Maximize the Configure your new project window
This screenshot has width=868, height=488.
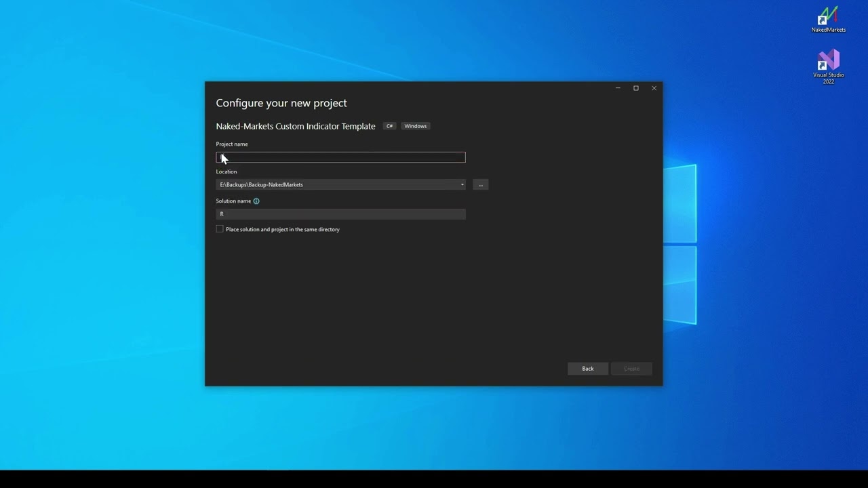point(636,88)
